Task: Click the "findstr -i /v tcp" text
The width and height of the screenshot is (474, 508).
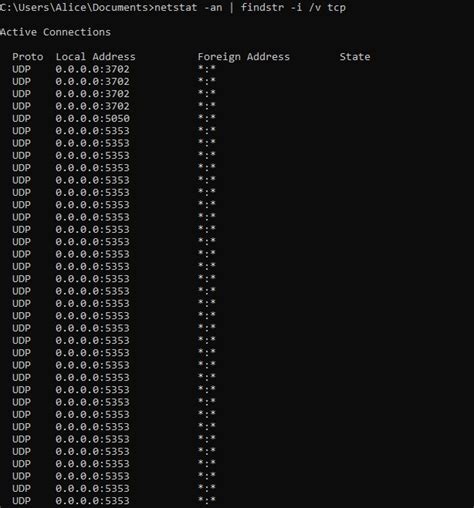Action: point(293,7)
